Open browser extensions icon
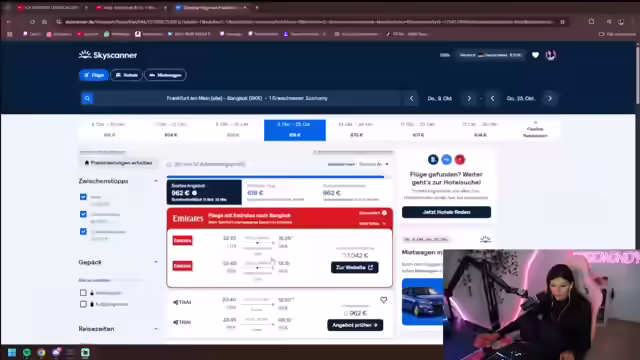 [591, 22]
